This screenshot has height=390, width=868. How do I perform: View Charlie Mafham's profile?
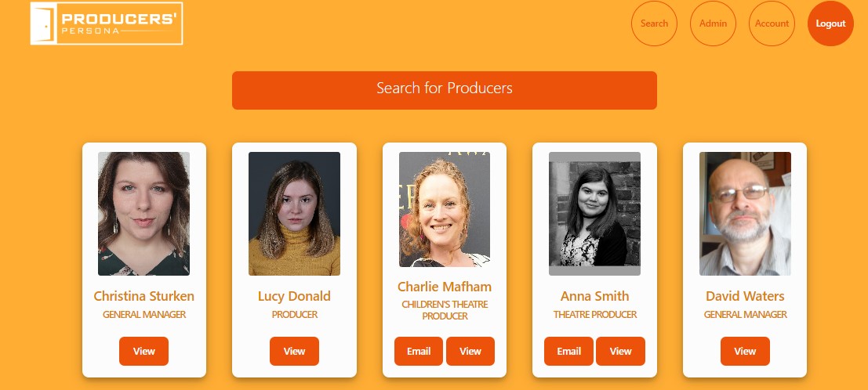[470, 352]
